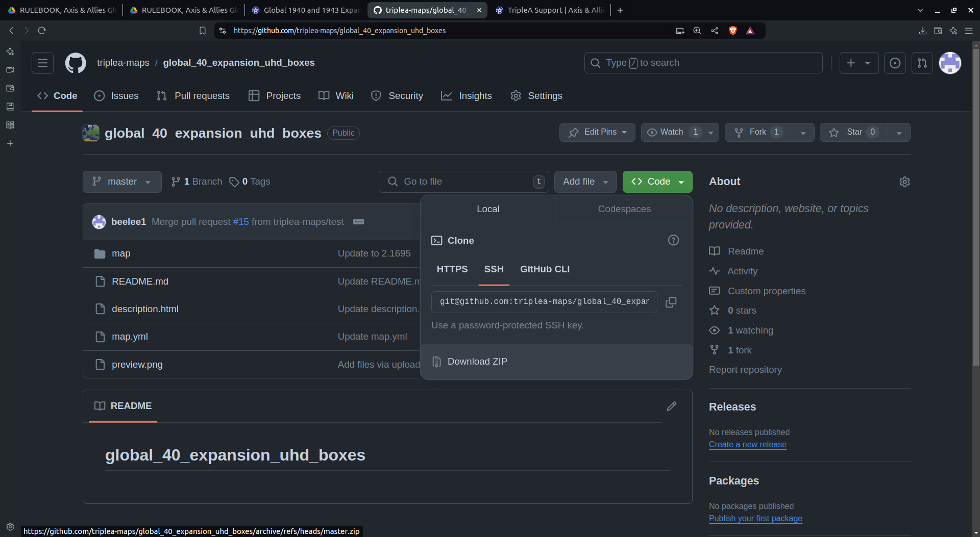980x537 pixels.
Task: Expand the master branch selector
Action: pyautogui.click(x=122, y=182)
